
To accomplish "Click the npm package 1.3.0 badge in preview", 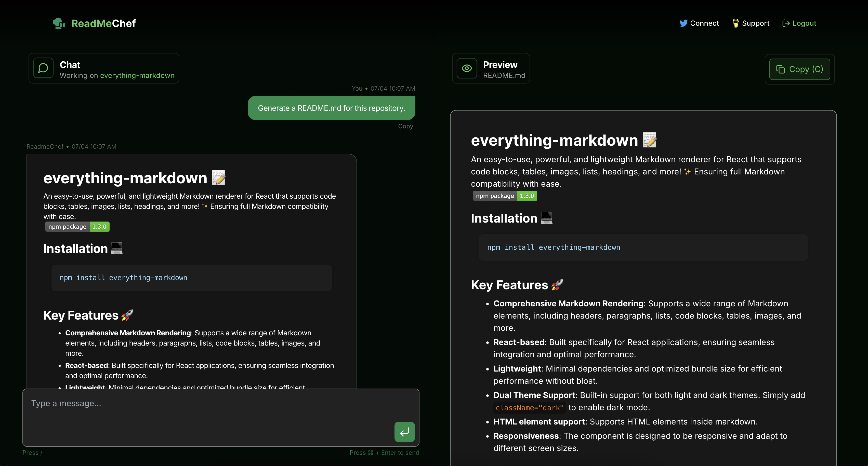I will tap(504, 196).
